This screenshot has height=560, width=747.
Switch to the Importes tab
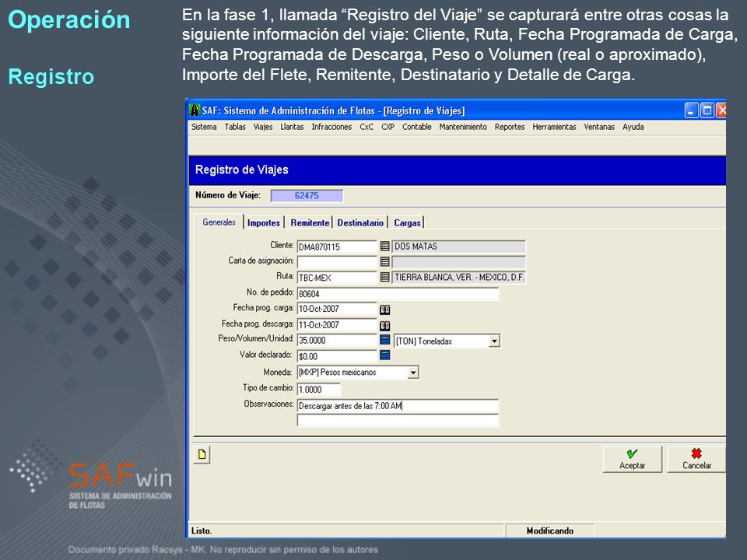click(x=264, y=222)
